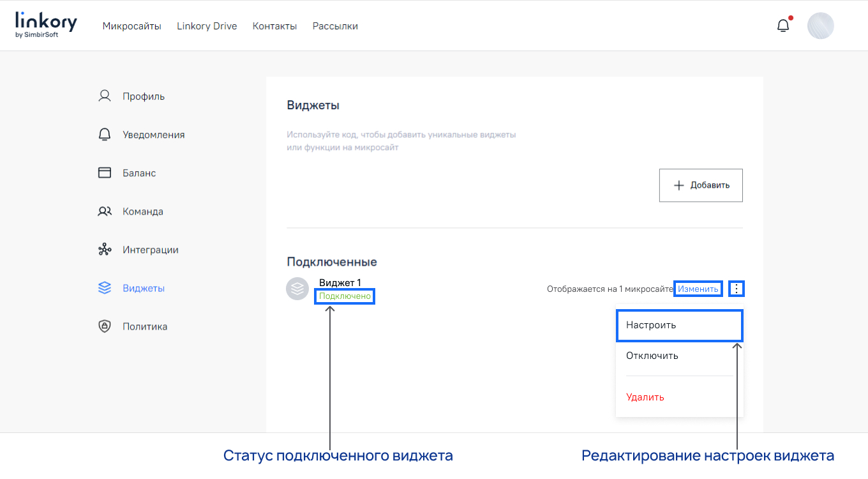Open notifications via the top bell icon
The width and height of the screenshot is (868, 479).
tap(783, 24)
